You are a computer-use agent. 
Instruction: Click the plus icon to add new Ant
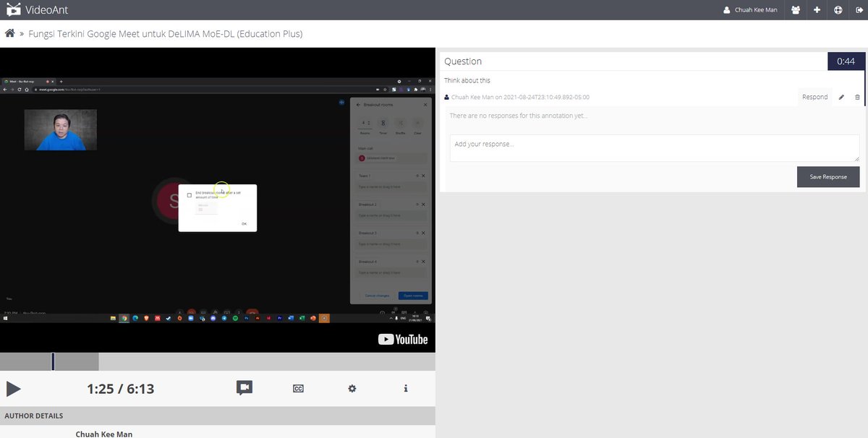click(x=817, y=10)
